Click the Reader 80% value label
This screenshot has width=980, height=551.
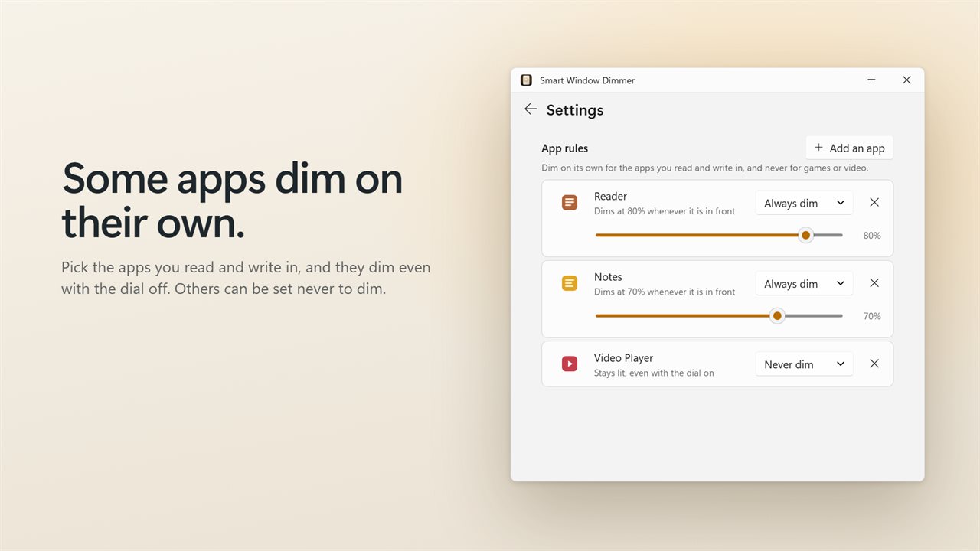[872, 236]
